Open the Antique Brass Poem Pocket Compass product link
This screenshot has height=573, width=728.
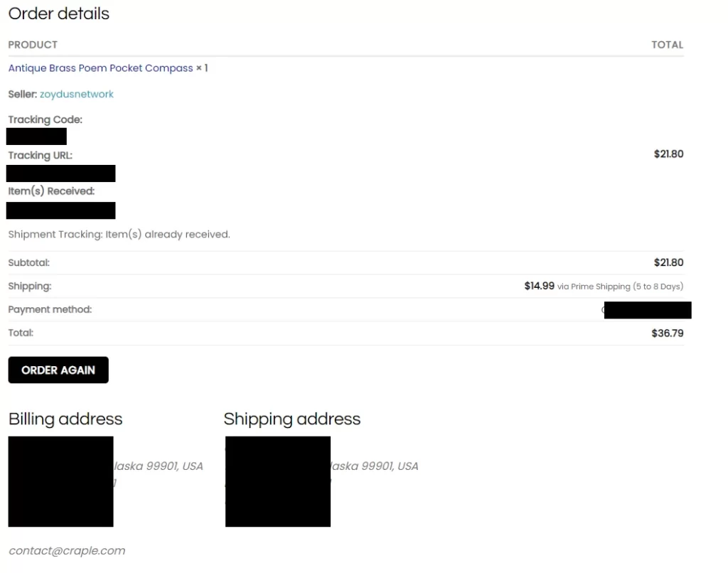click(x=100, y=68)
